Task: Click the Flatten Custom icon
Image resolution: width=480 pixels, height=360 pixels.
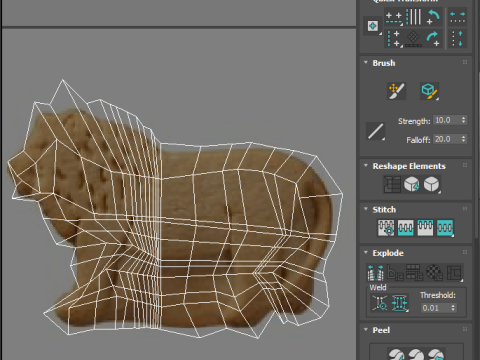Action: [x=455, y=273]
